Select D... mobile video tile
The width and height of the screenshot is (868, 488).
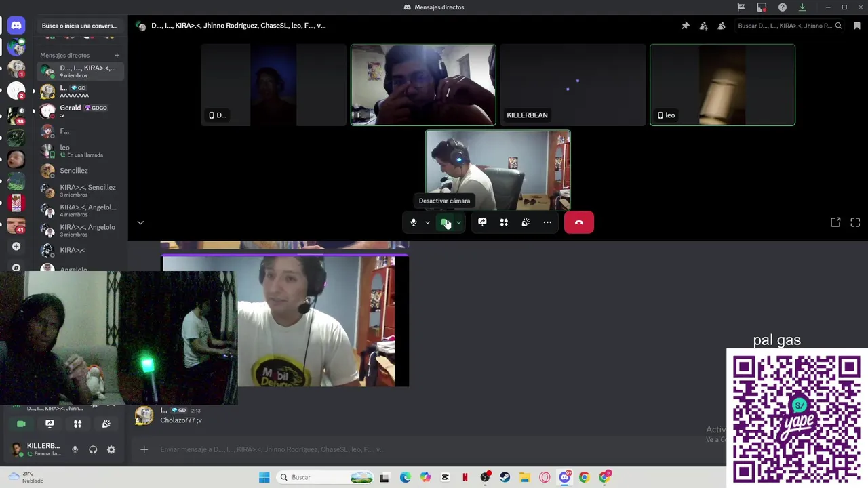click(x=273, y=85)
